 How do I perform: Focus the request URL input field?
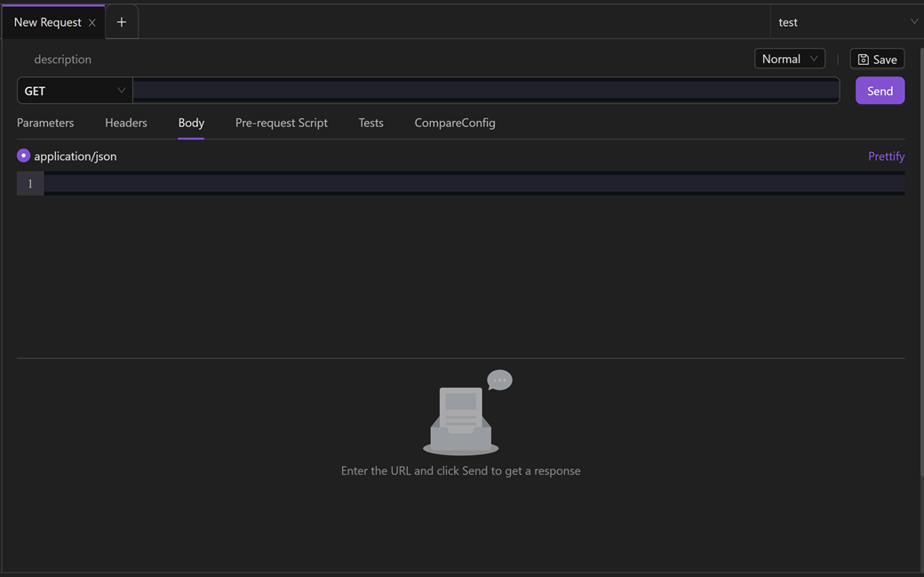(x=486, y=91)
